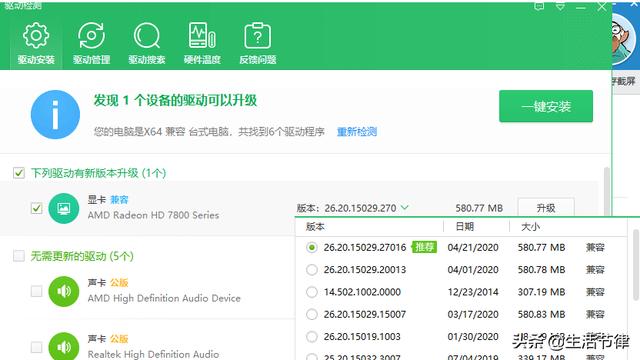Select version 26.20.15019.1003 radio button
The width and height of the screenshot is (640, 360).
(312, 337)
